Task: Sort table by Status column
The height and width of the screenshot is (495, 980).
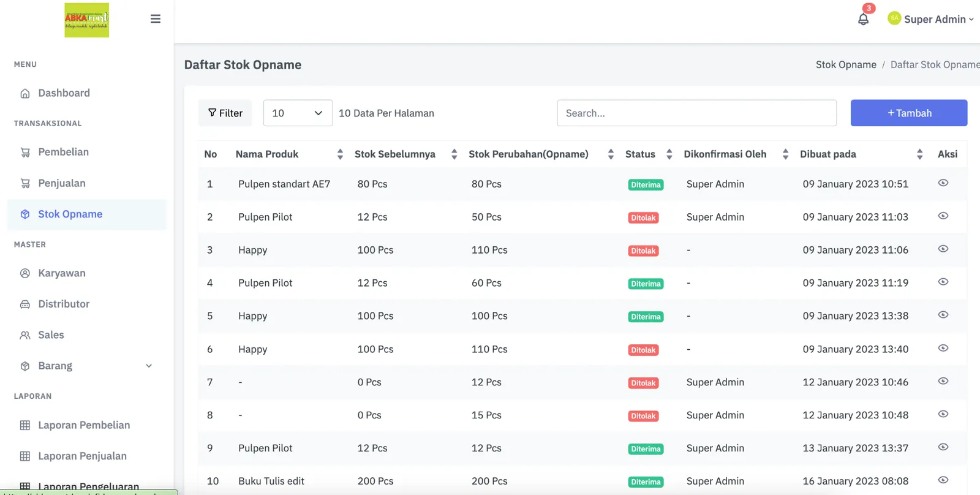Action: click(669, 154)
